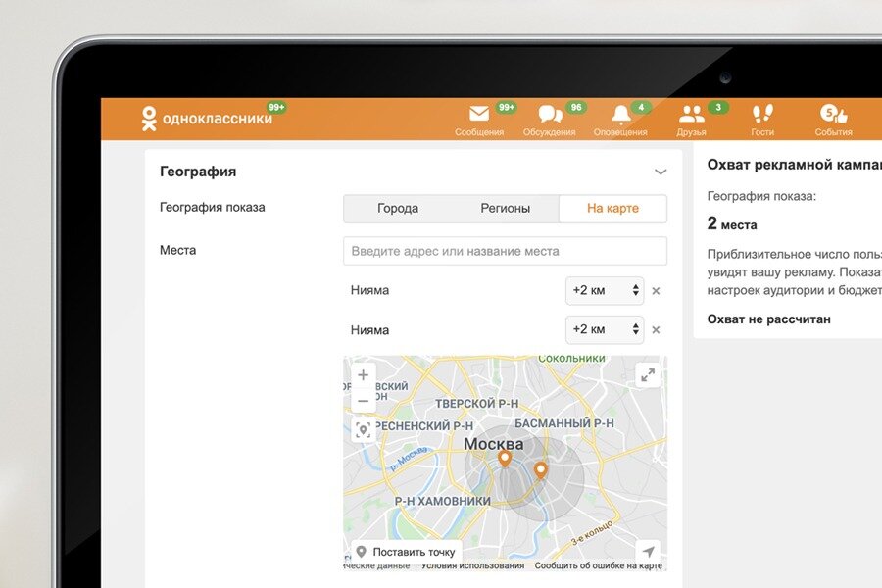Collapse the География section chevron
Screen dimensions: 882x588
point(661,171)
